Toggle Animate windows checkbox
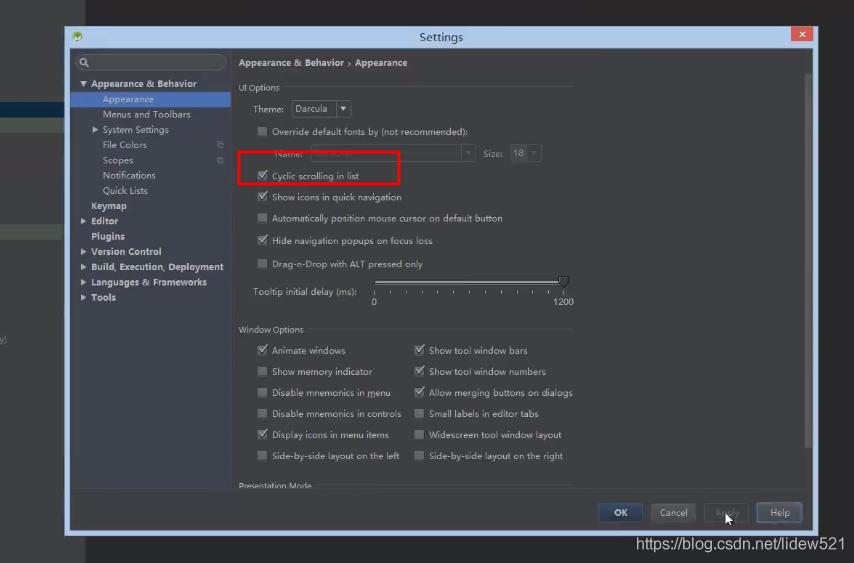854x563 pixels. click(263, 350)
